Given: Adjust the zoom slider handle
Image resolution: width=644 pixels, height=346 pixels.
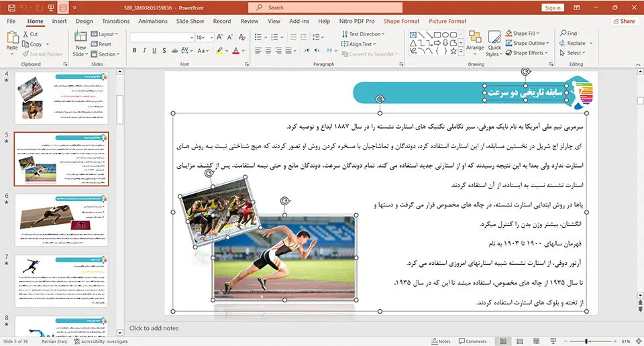Looking at the screenshot, I should (586, 341).
